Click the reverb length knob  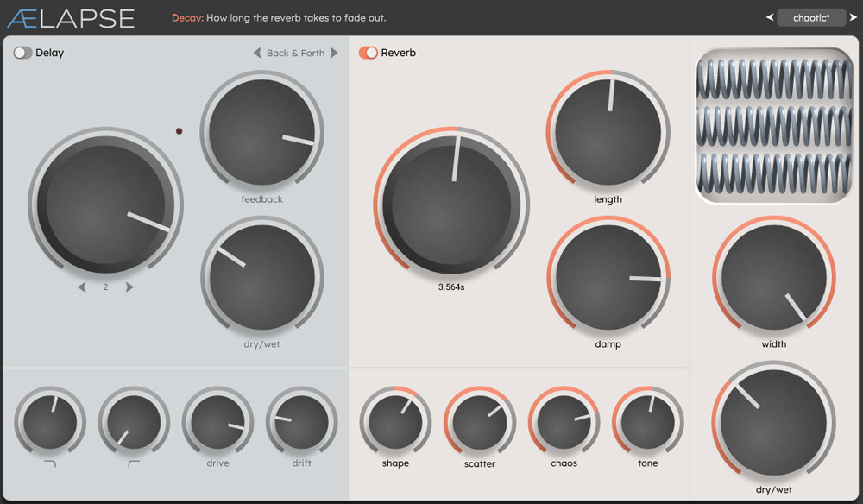[608, 130]
